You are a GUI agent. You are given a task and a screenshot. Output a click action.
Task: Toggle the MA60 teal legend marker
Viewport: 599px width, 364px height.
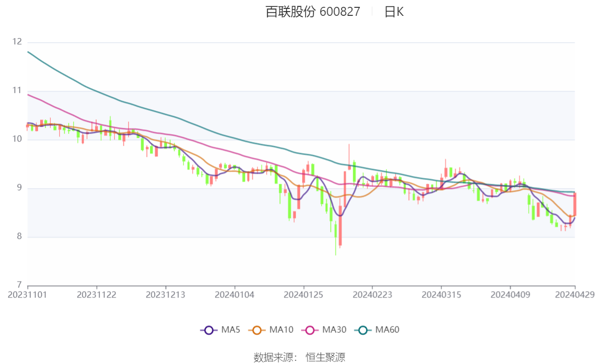pyautogui.click(x=363, y=330)
